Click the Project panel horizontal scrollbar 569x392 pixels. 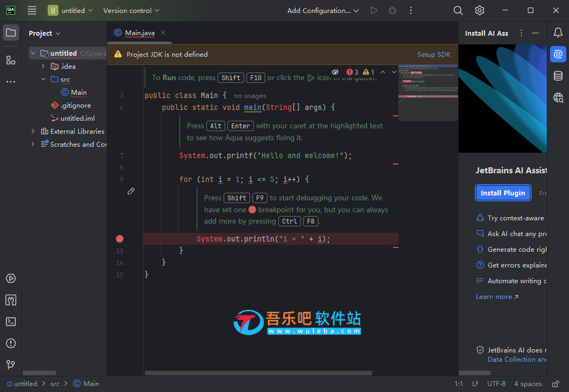coord(39,373)
